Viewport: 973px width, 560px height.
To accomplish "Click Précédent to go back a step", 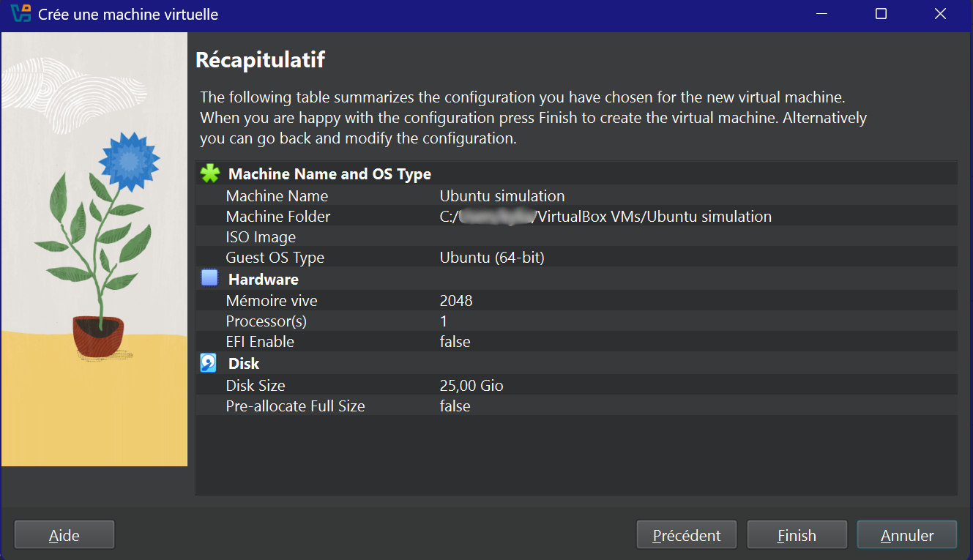I will [686, 534].
